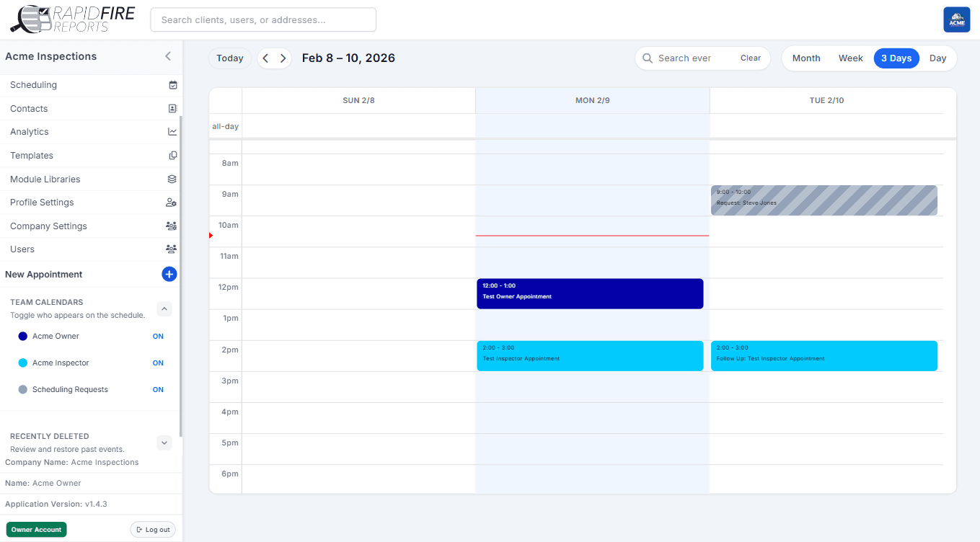
Task: Select the Analytics chart icon
Action: click(172, 131)
